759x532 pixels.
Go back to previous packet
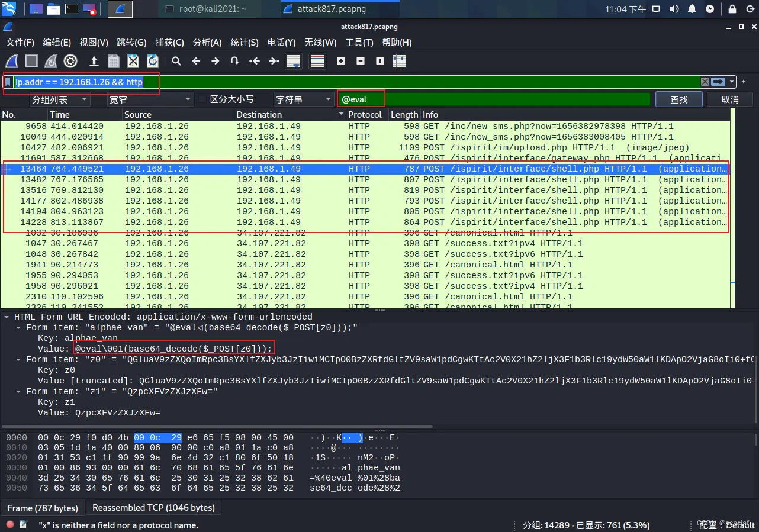coord(196,61)
